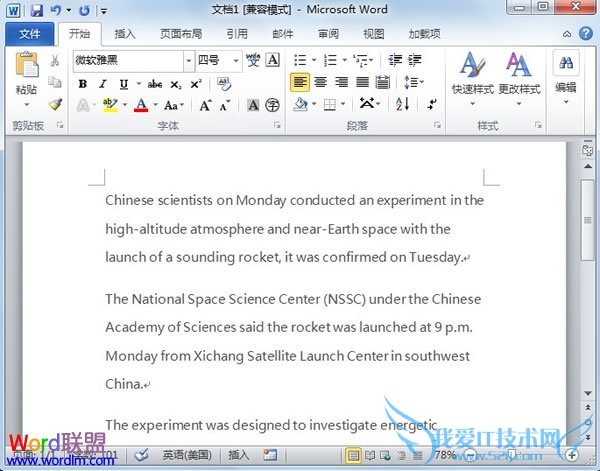Increase indent in paragraph group
This screenshot has height=471, width=600.
tap(415, 60)
